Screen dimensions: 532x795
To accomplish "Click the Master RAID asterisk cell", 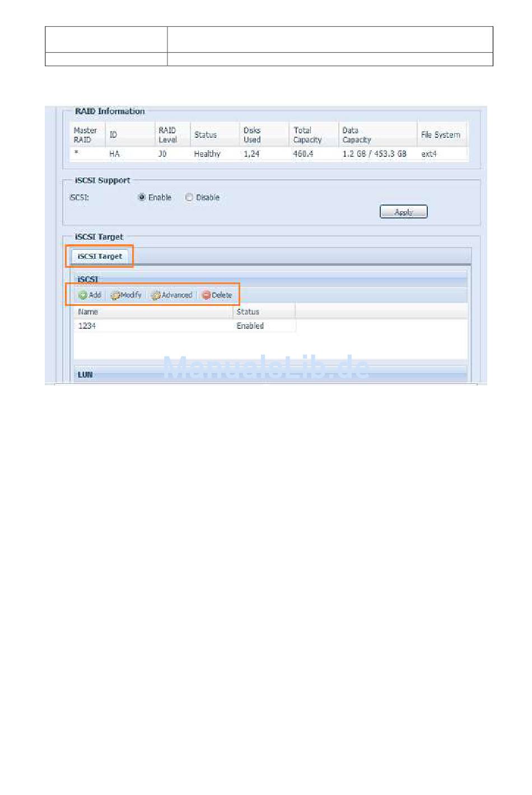I will point(77,154).
